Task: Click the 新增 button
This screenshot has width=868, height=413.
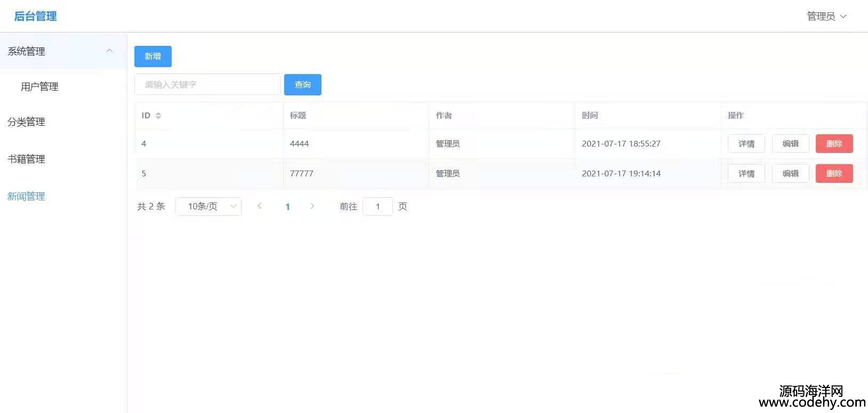Action: tap(152, 56)
